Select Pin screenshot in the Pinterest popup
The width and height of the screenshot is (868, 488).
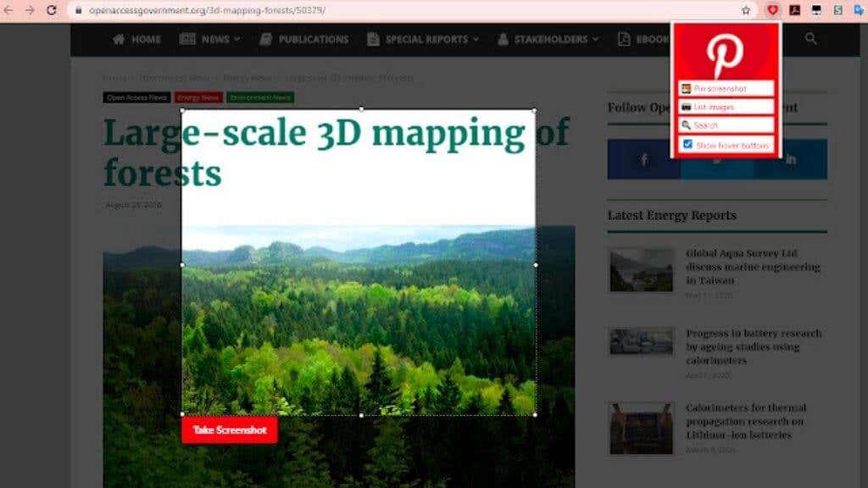pos(726,88)
